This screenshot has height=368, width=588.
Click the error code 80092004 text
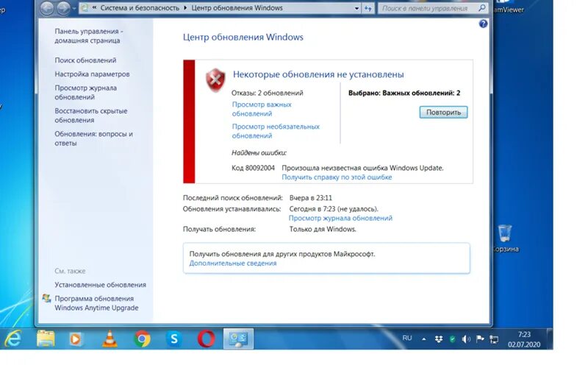pyautogui.click(x=253, y=168)
